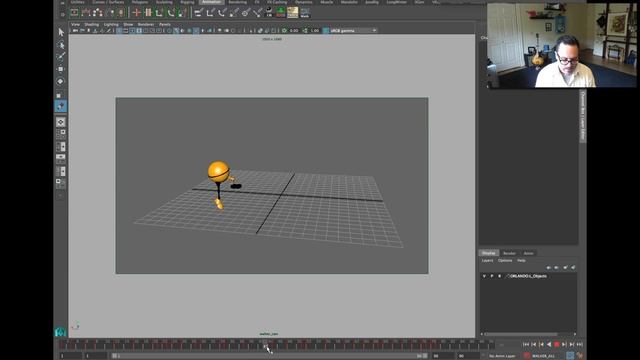Open the No Anim Layer dropdown

[x=502, y=356]
